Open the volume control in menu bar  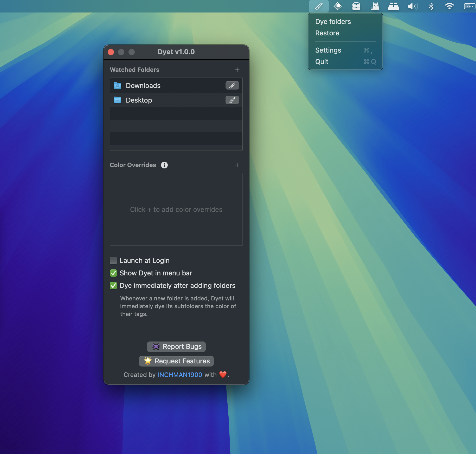(x=413, y=6)
